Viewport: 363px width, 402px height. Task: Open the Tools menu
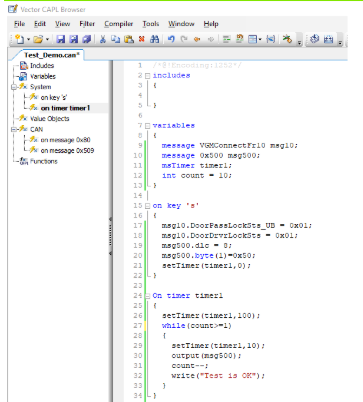pos(151,24)
